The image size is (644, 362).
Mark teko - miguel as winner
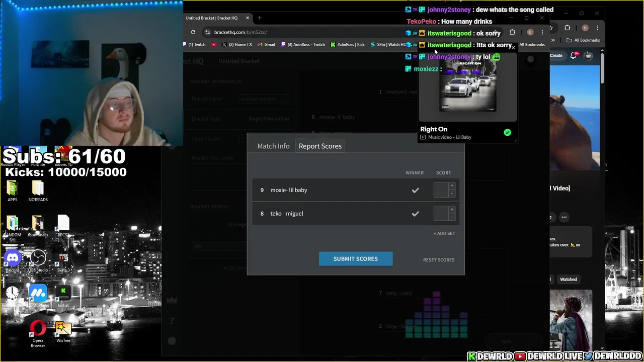415,214
